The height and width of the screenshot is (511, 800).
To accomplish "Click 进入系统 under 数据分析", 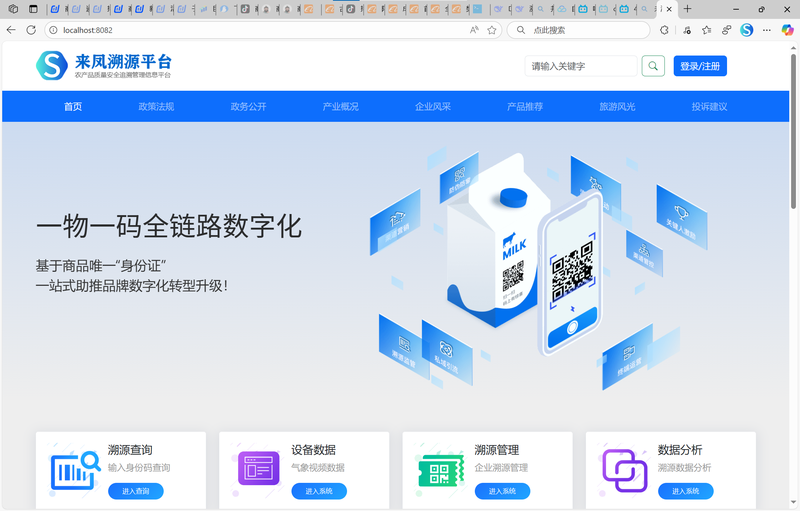I will [x=685, y=491].
